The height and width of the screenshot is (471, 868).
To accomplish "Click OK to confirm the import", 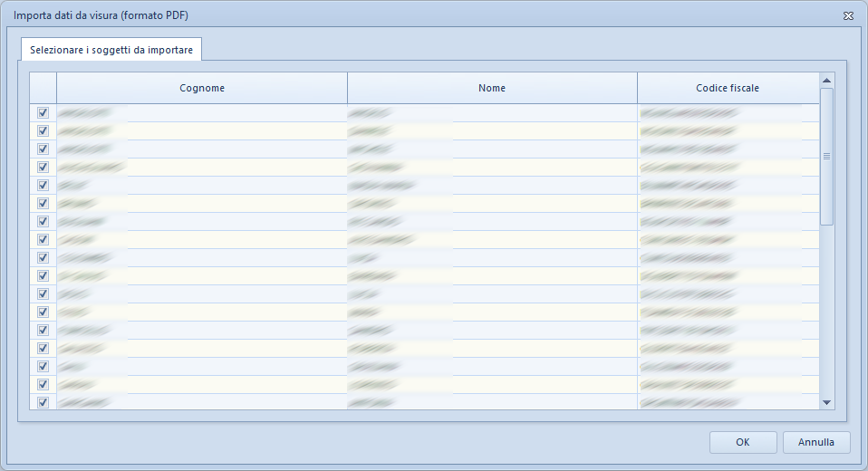I will (x=743, y=442).
